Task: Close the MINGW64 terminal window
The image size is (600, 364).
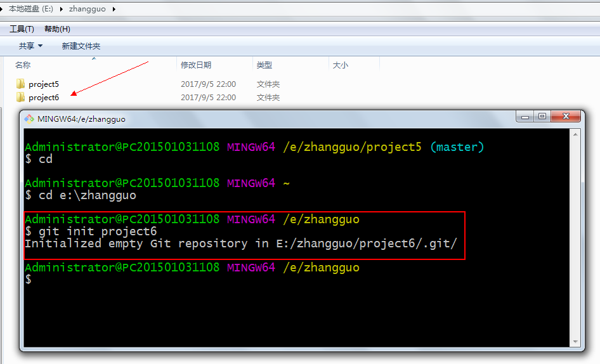Action: click(565, 117)
